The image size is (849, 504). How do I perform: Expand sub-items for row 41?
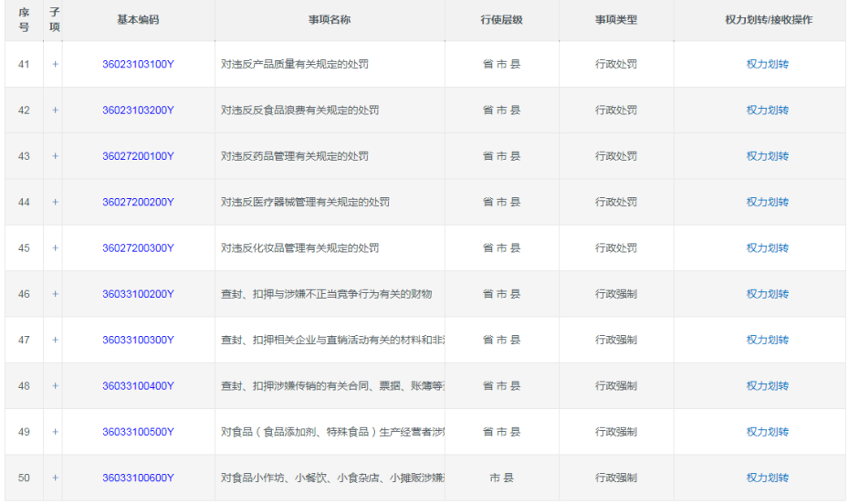click(55, 65)
